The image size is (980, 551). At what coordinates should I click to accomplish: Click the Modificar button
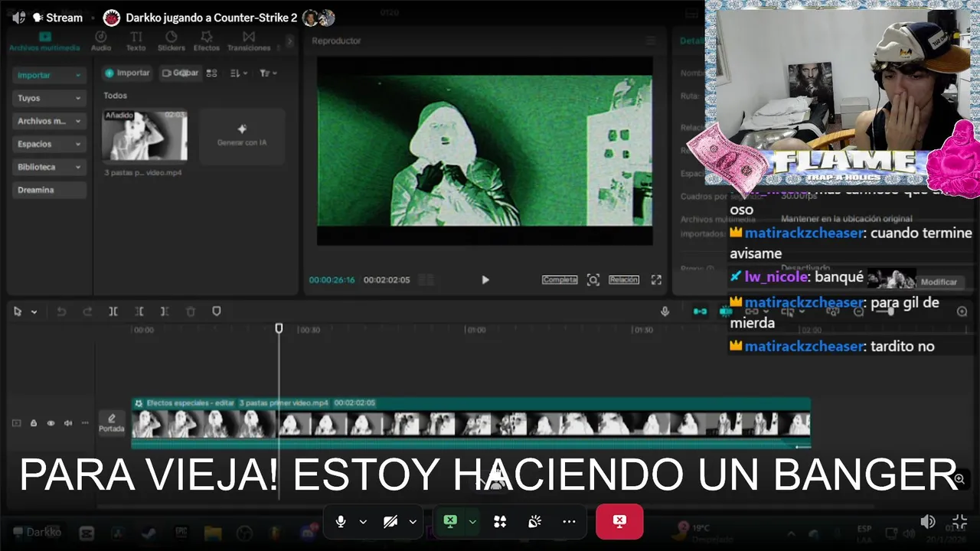(939, 282)
